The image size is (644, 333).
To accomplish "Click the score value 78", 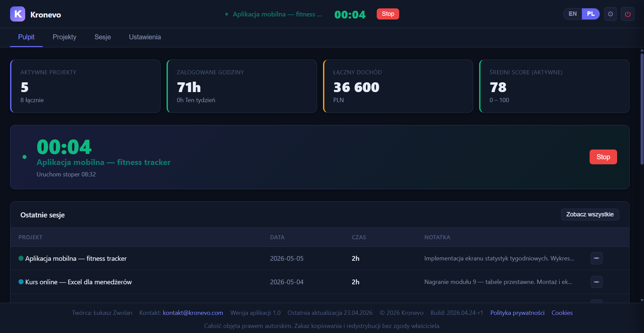I will coord(498,87).
